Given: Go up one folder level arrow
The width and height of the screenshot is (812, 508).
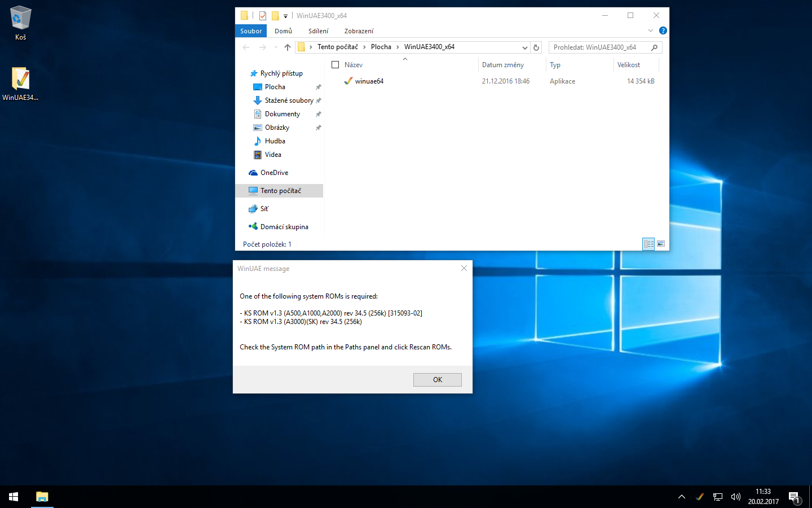Looking at the screenshot, I should [x=288, y=47].
